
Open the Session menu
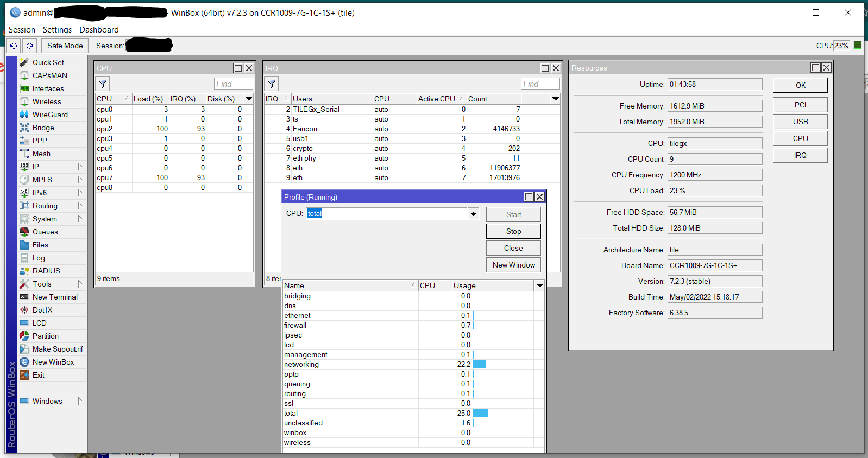(x=22, y=30)
